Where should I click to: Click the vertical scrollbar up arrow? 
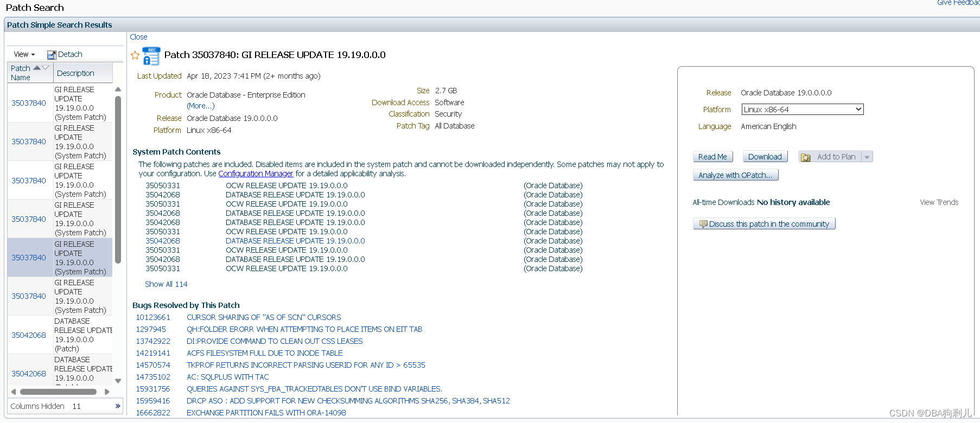118,89
